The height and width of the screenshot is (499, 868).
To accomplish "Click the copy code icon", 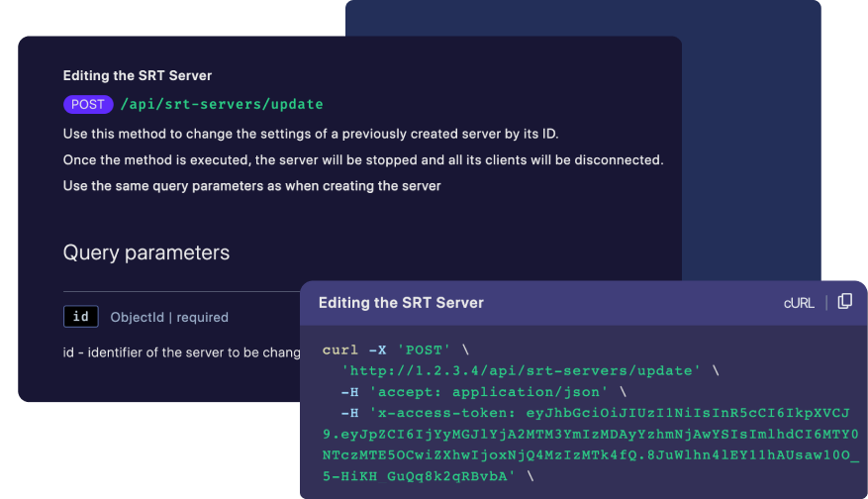I will (x=844, y=302).
